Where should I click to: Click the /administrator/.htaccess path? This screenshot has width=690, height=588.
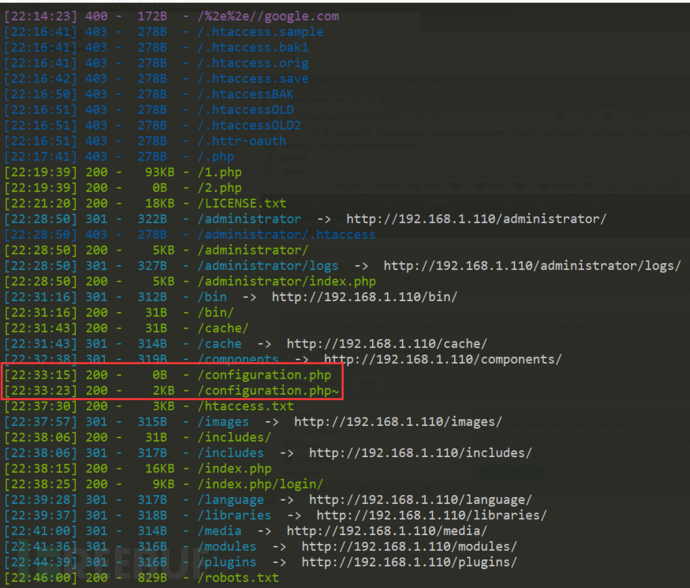[286, 235]
